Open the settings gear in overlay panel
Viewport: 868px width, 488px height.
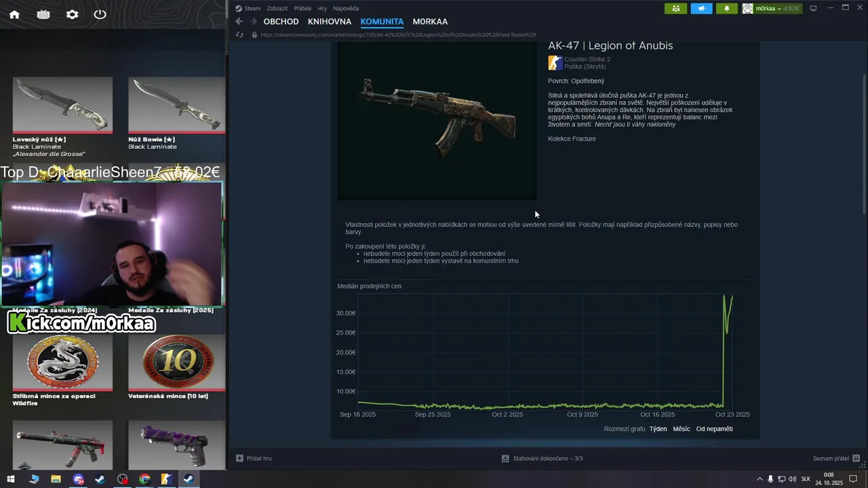pos(72,14)
